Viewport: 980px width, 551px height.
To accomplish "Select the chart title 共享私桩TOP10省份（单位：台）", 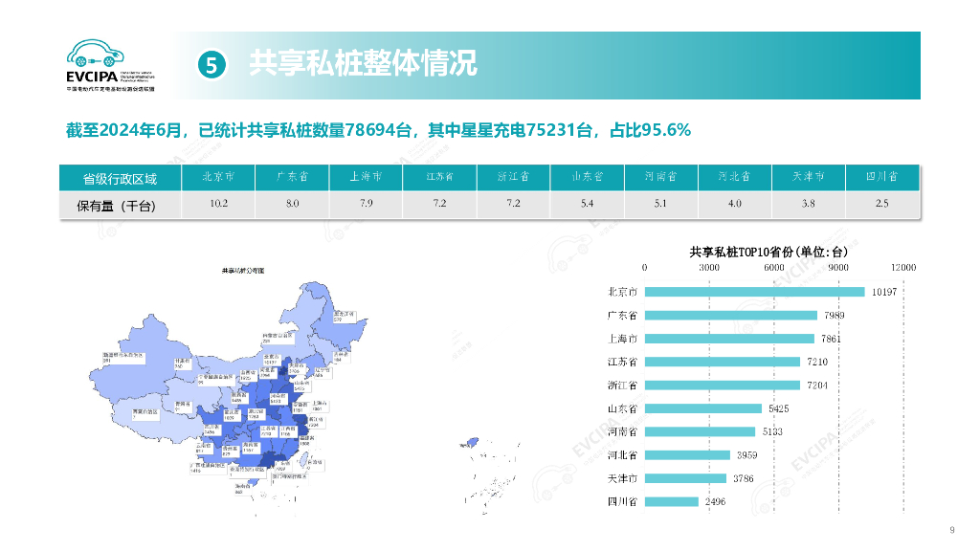I will (768, 253).
